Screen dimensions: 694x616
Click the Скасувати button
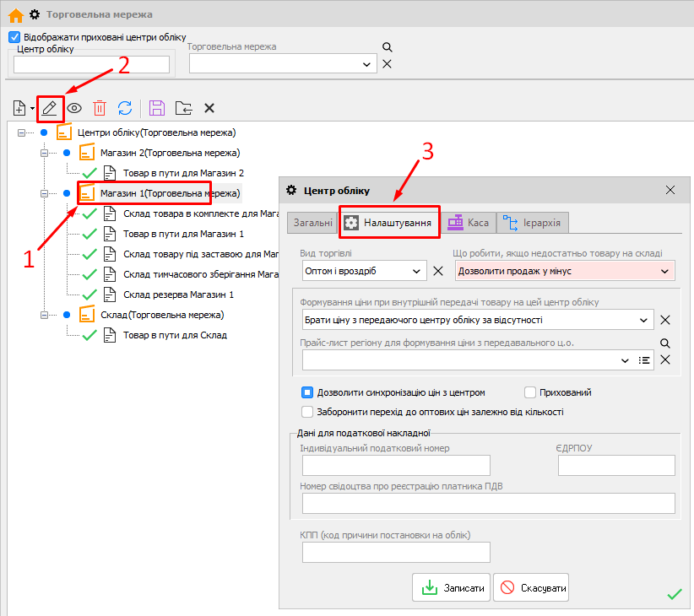pos(531,588)
